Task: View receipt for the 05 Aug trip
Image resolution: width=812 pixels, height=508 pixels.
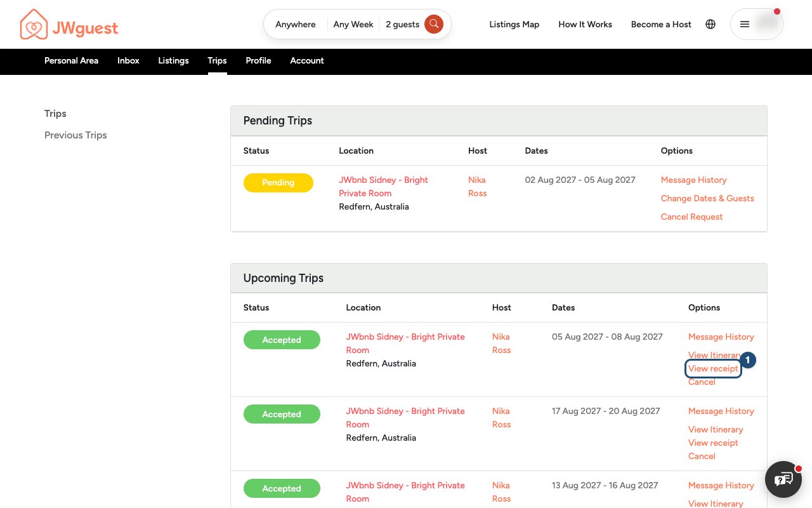Action: pos(713,369)
